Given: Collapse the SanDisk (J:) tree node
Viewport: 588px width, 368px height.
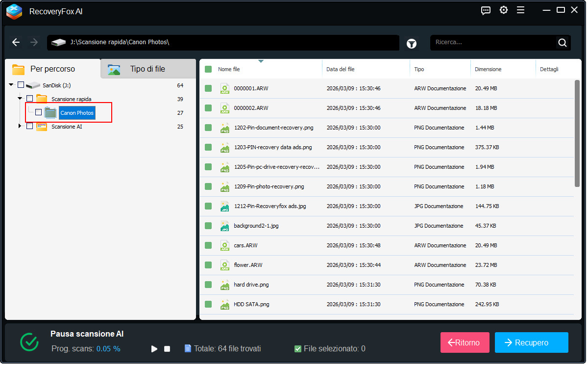Looking at the screenshot, I should 11,85.
